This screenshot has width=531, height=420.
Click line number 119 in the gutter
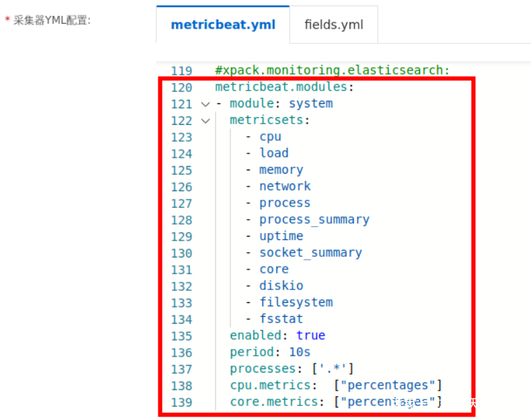[x=181, y=70]
